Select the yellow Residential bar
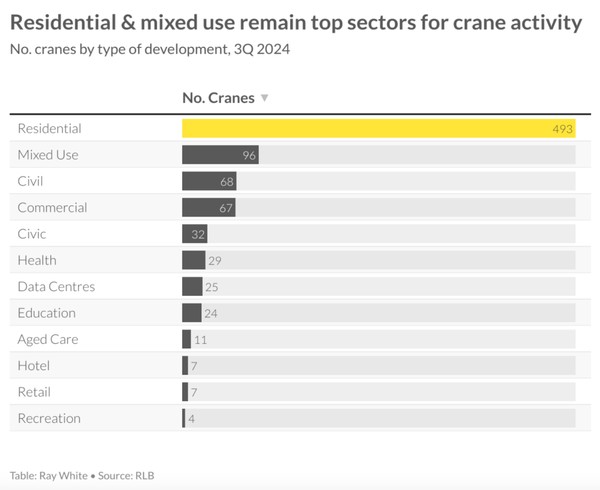600x490 pixels. [x=370, y=129]
